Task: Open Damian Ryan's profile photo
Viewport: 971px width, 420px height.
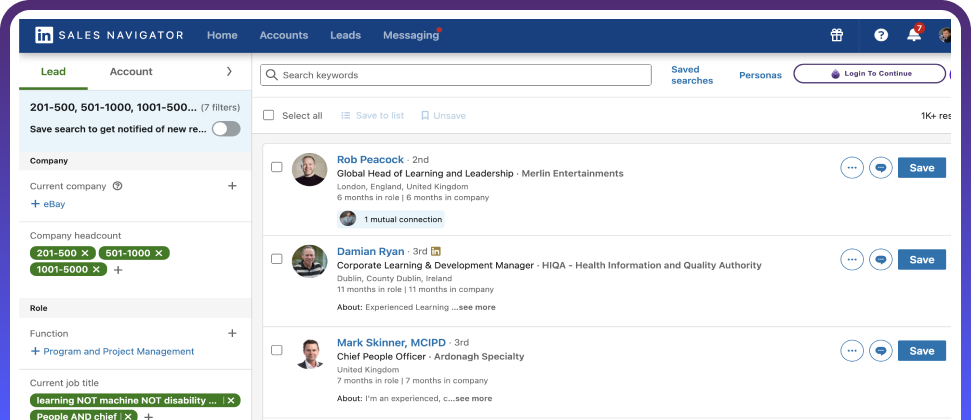Action: pyautogui.click(x=310, y=261)
